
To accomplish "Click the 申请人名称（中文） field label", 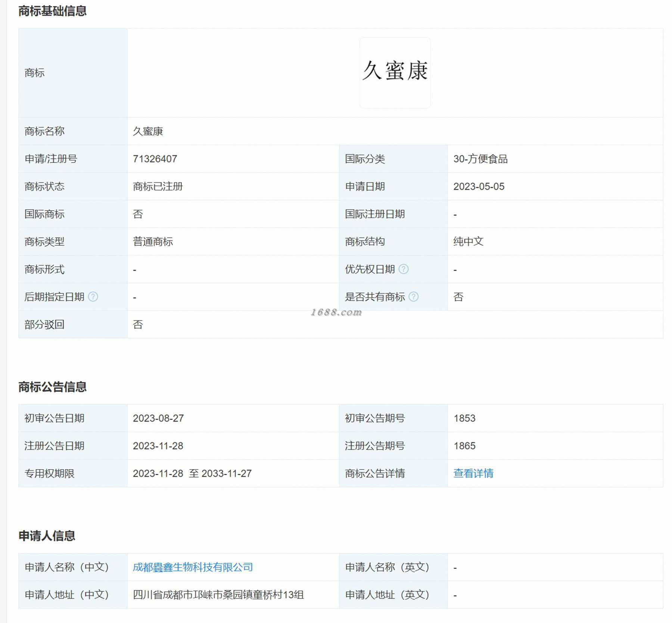I will 67,567.
